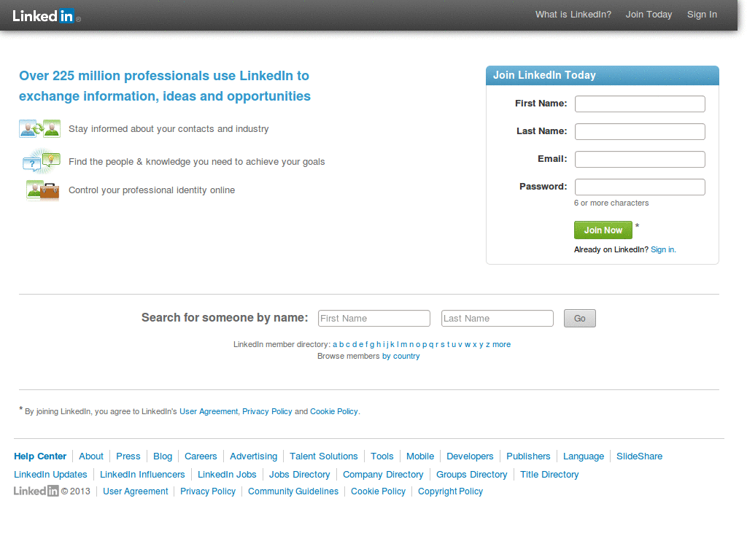Click the 'Join LinkedIn Today' panel heading
Screen dimensions: 747x560
point(544,75)
